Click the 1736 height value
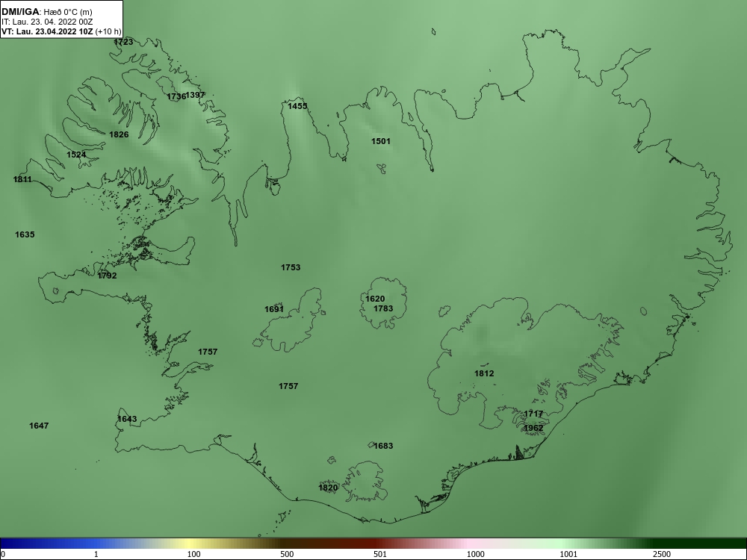 point(176,96)
